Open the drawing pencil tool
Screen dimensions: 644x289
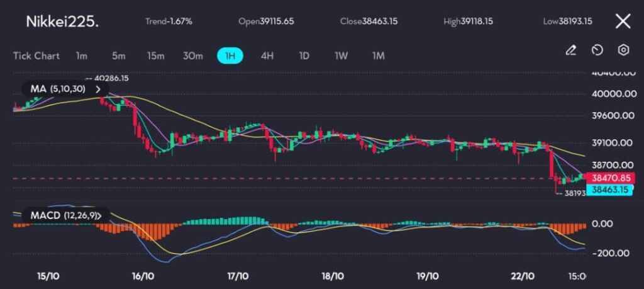(571, 50)
